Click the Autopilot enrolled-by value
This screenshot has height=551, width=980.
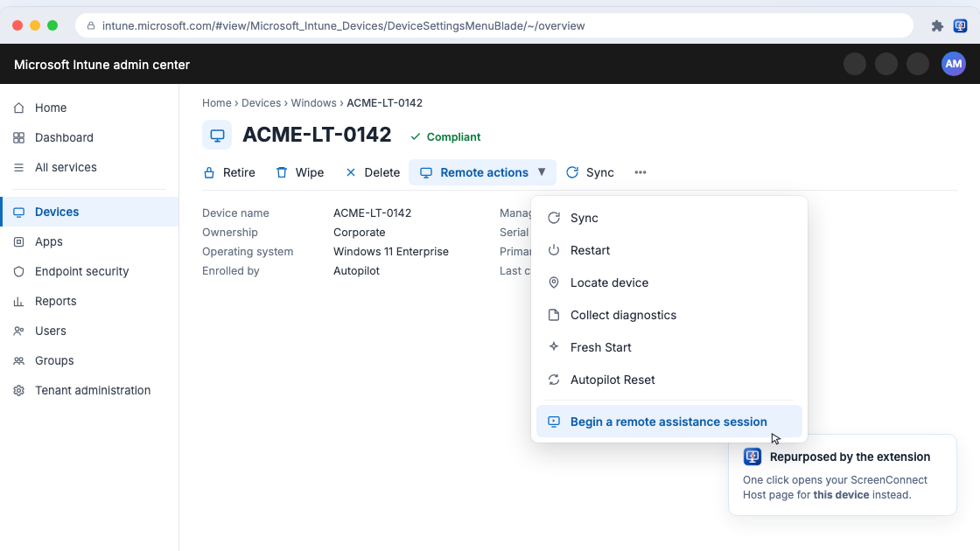[356, 271]
